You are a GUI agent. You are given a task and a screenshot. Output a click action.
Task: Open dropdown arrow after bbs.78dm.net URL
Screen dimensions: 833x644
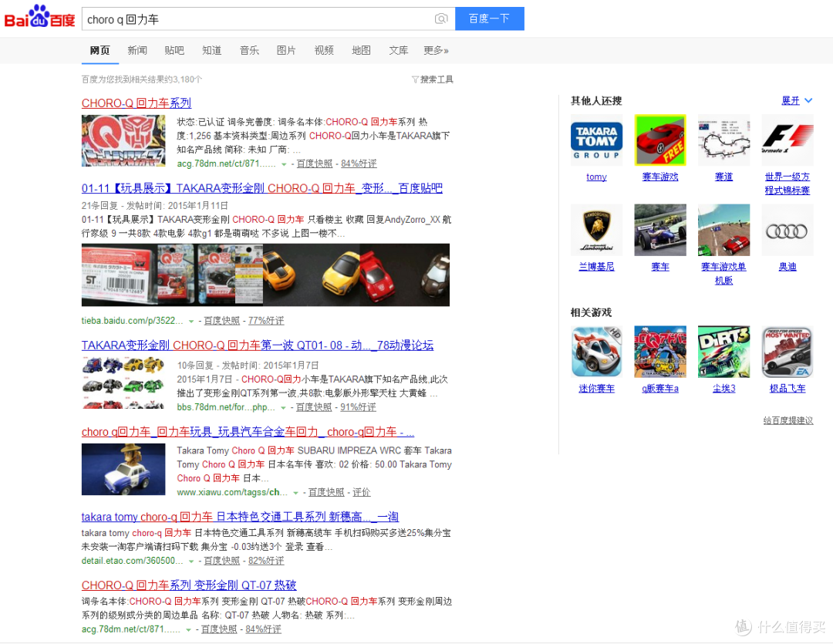(x=283, y=407)
